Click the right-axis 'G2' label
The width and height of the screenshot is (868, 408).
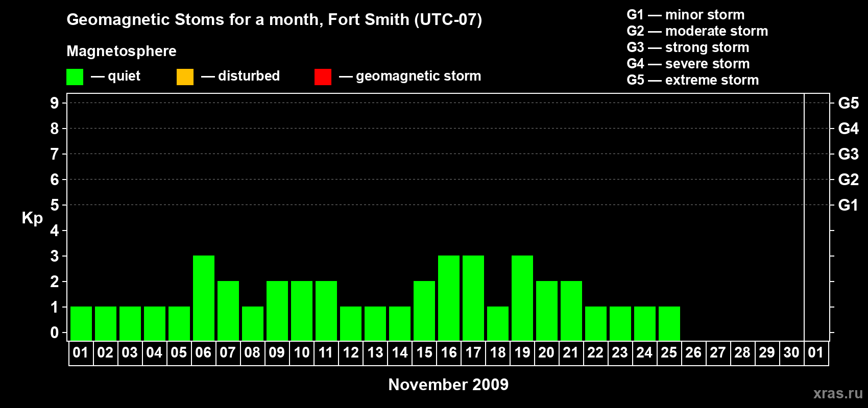(849, 180)
